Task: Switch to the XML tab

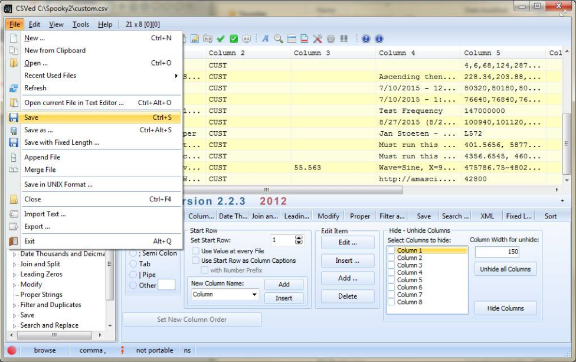Action: pyautogui.click(x=487, y=216)
